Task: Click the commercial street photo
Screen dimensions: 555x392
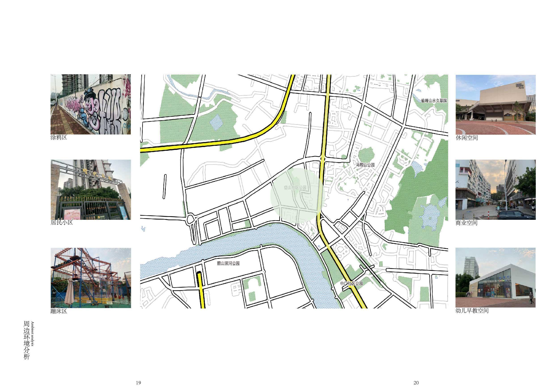Action: (x=495, y=190)
